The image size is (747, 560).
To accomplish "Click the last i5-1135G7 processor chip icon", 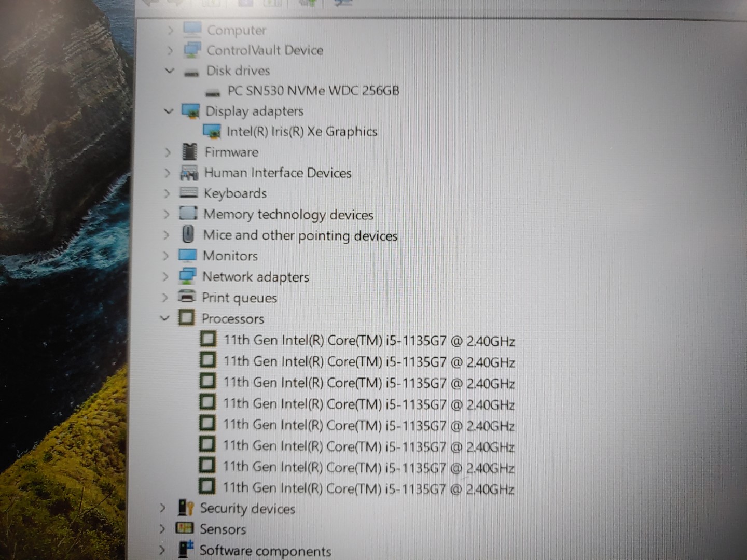I will click(207, 486).
